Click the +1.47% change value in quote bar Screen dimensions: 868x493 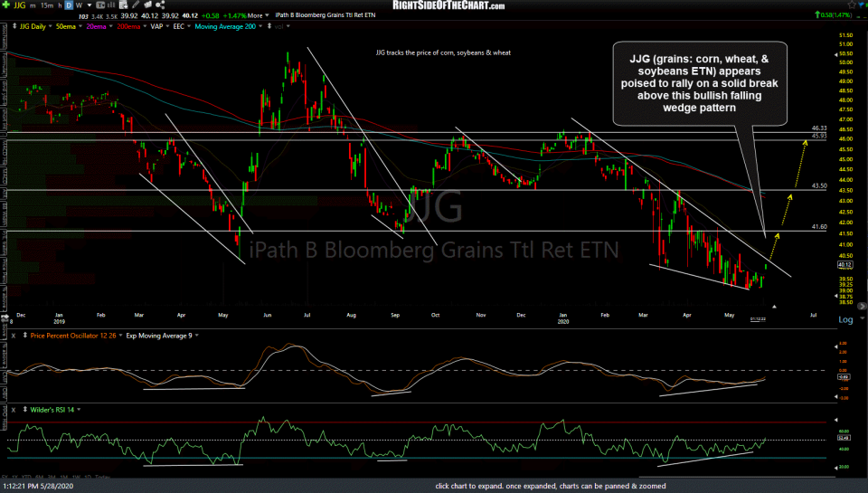[234, 15]
